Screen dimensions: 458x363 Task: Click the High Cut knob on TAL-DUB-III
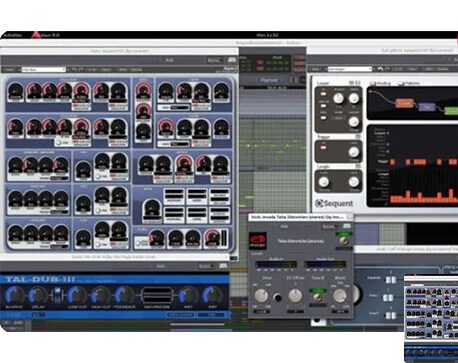tap(100, 295)
